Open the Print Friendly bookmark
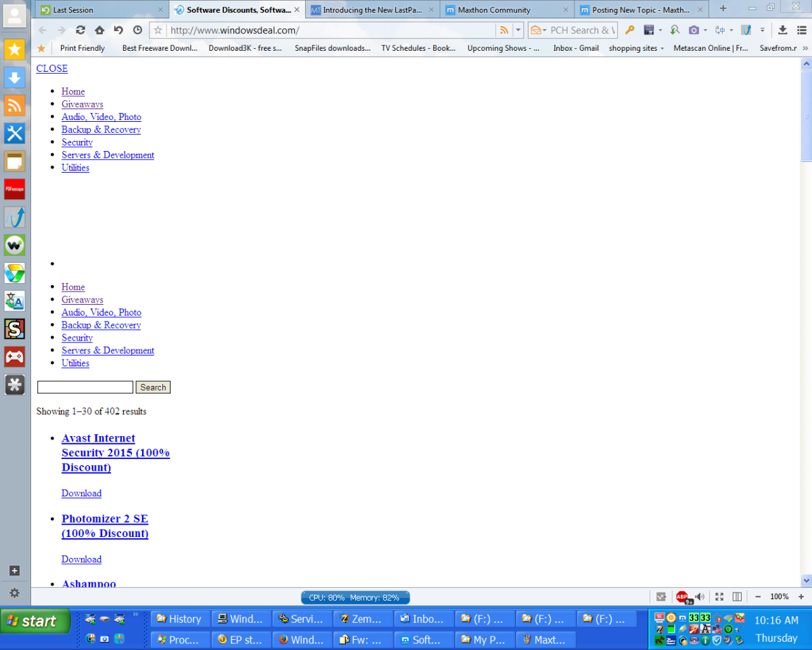Image resolution: width=812 pixels, height=650 pixels. pyautogui.click(x=83, y=48)
